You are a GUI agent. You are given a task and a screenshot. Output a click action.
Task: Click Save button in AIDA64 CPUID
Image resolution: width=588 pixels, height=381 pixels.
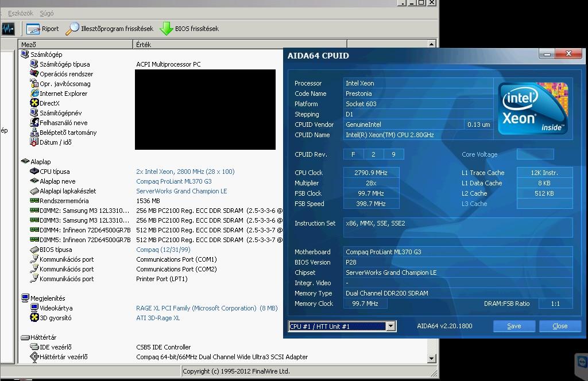(514, 326)
